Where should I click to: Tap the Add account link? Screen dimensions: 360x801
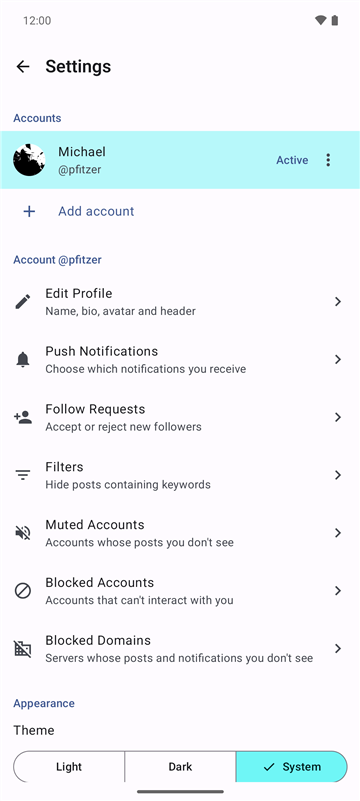coord(96,211)
